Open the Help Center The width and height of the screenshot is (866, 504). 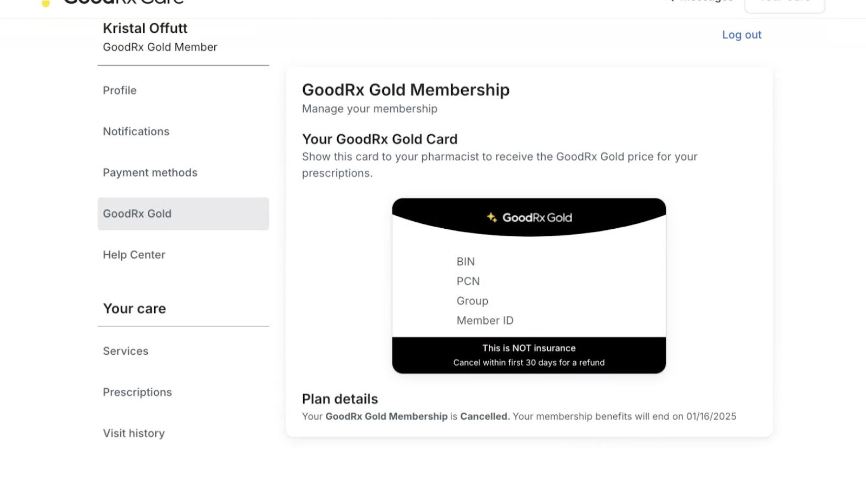click(x=134, y=255)
